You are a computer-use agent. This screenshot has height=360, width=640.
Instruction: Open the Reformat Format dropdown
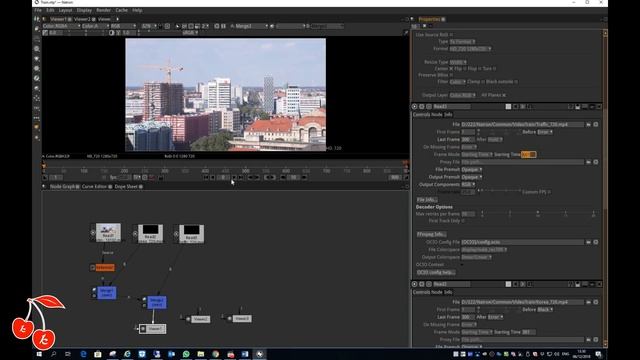pyautogui.click(x=470, y=49)
